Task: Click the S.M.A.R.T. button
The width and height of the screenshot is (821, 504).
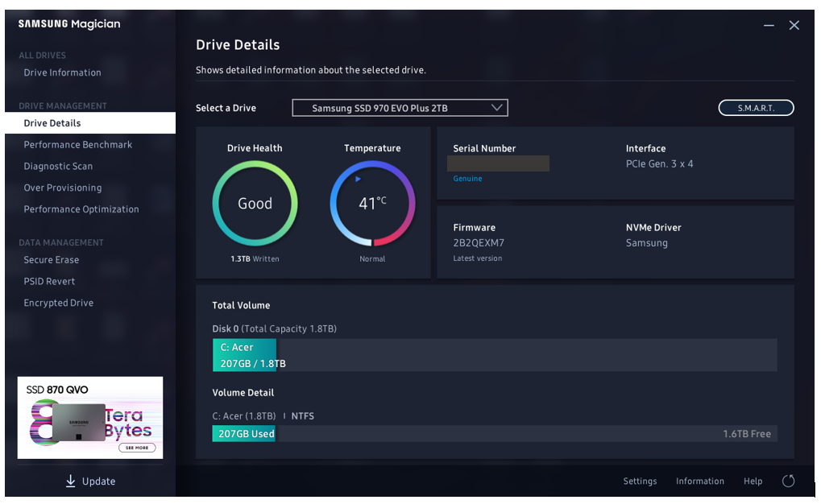Action: click(x=756, y=108)
